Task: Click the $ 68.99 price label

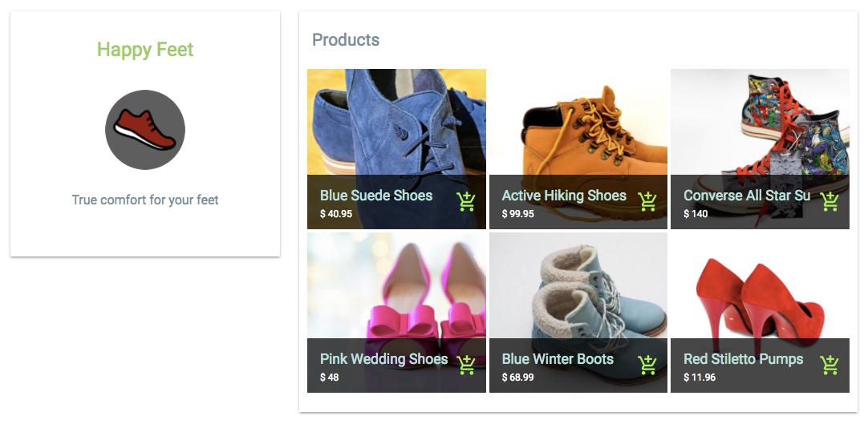Action: point(517,378)
